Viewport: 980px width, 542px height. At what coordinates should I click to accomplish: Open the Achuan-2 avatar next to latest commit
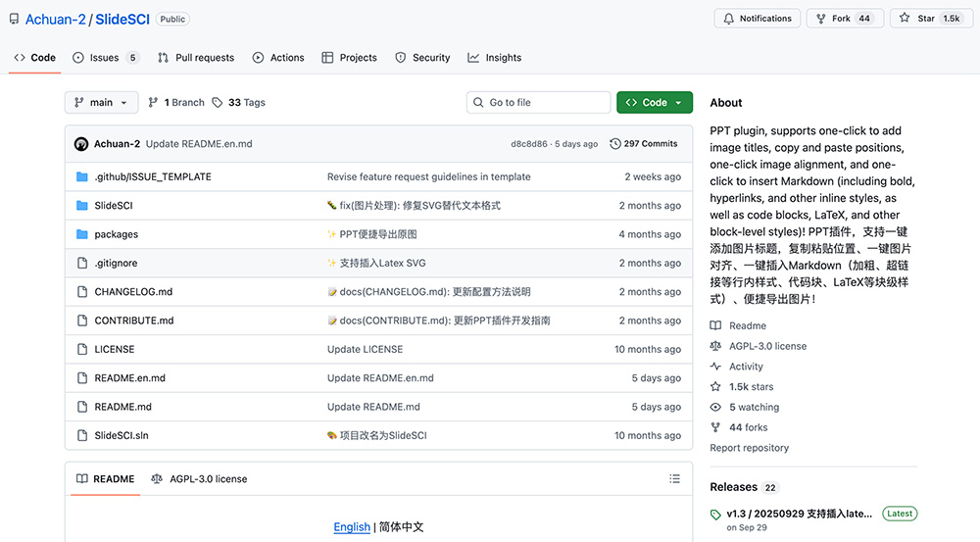pyautogui.click(x=81, y=144)
